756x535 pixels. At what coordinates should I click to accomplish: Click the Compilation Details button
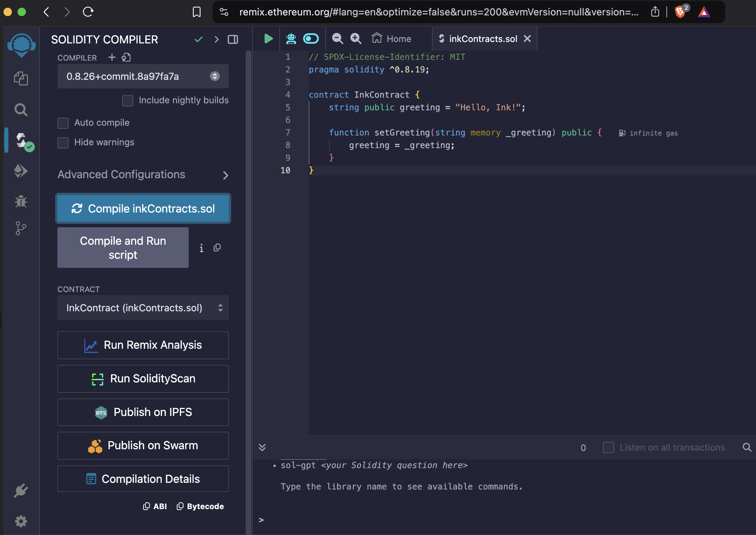[143, 479]
